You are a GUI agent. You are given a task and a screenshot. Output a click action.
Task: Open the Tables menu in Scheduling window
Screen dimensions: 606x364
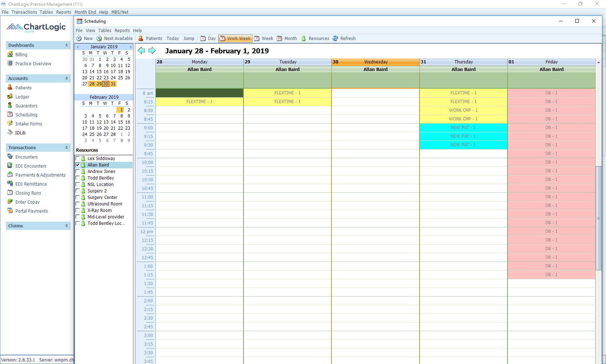coord(105,31)
